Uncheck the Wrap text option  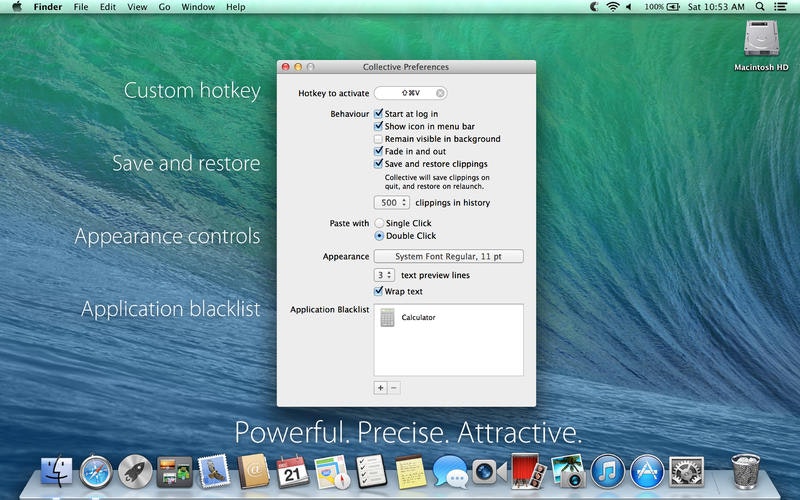tap(379, 292)
